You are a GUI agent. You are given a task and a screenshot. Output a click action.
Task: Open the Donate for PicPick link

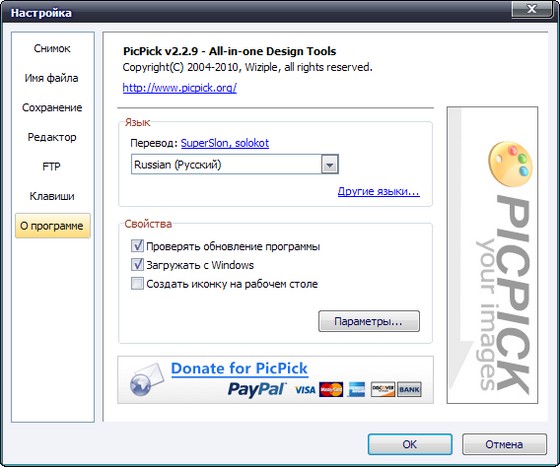pyautogui.click(x=239, y=368)
